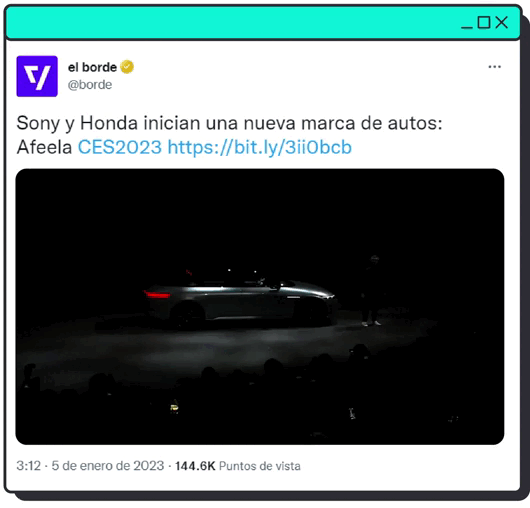Image resolution: width=530 pixels, height=508 pixels.
Task: Click the red tail light of the car
Action: [x=158, y=295]
